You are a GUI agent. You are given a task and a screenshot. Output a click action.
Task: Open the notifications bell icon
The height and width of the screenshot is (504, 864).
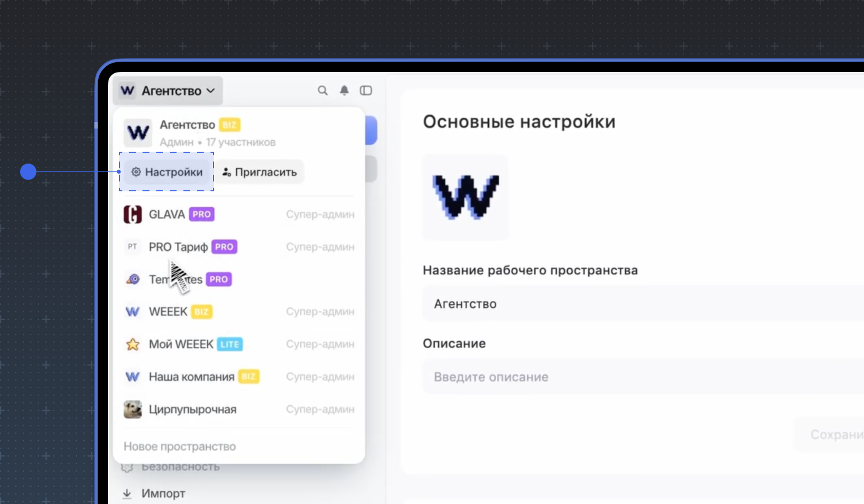coord(344,90)
